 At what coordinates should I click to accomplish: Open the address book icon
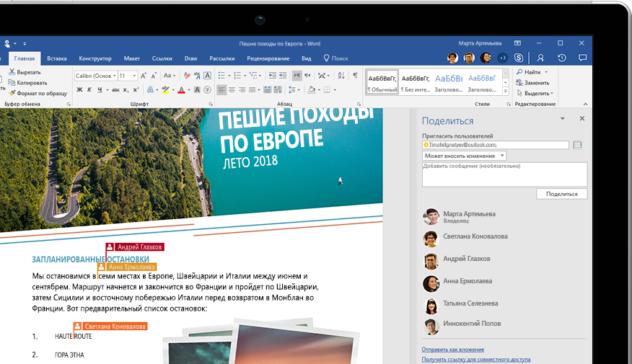(578, 145)
